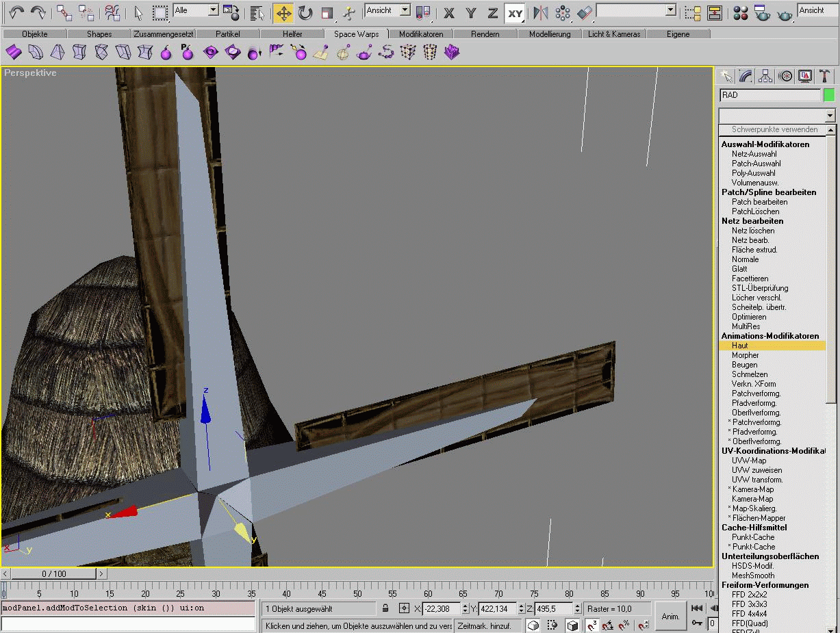
Task: Open the Licht & Kameras tab
Action: click(x=613, y=34)
